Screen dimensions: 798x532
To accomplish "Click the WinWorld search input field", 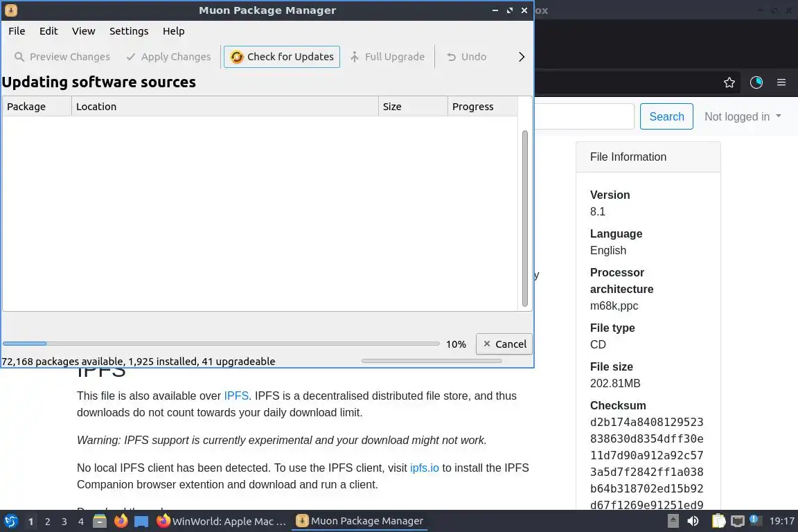I will coord(584,116).
